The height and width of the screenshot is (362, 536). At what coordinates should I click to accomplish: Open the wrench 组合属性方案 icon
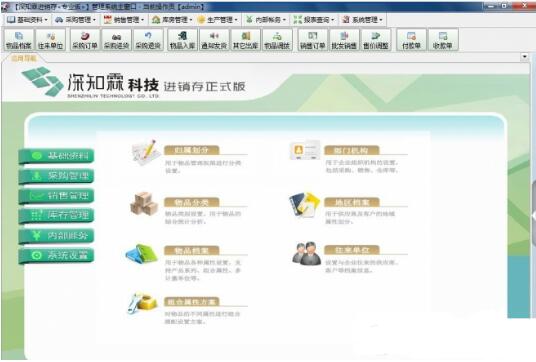click(x=142, y=303)
